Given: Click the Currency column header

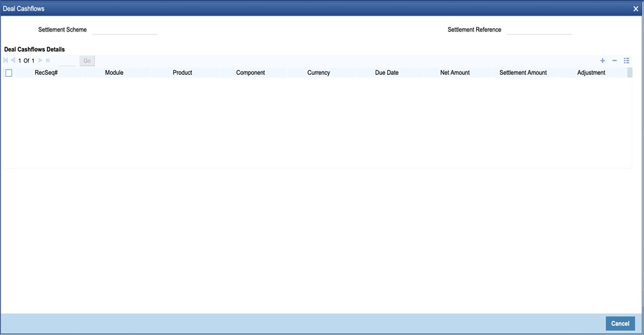Looking at the screenshot, I should pos(319,73).
